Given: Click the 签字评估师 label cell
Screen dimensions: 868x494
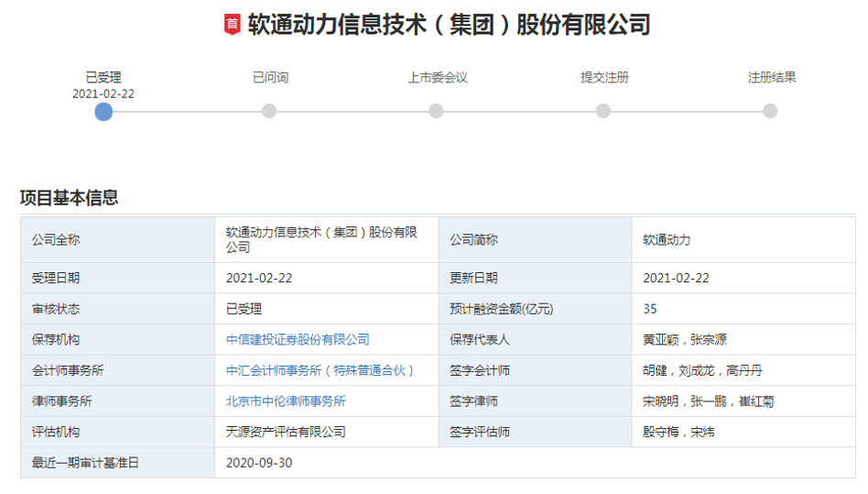Looking at the screenshot, I should tap(536, 432).
